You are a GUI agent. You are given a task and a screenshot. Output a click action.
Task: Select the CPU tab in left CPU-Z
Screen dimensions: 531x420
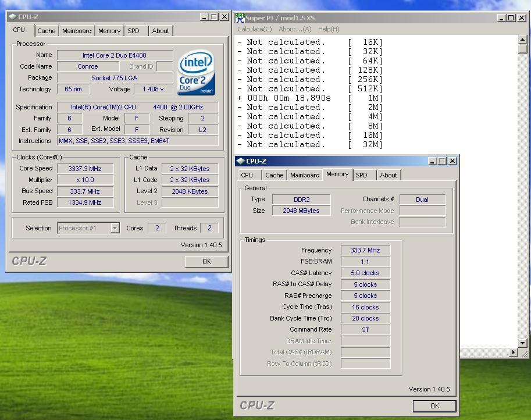(19, 30)
